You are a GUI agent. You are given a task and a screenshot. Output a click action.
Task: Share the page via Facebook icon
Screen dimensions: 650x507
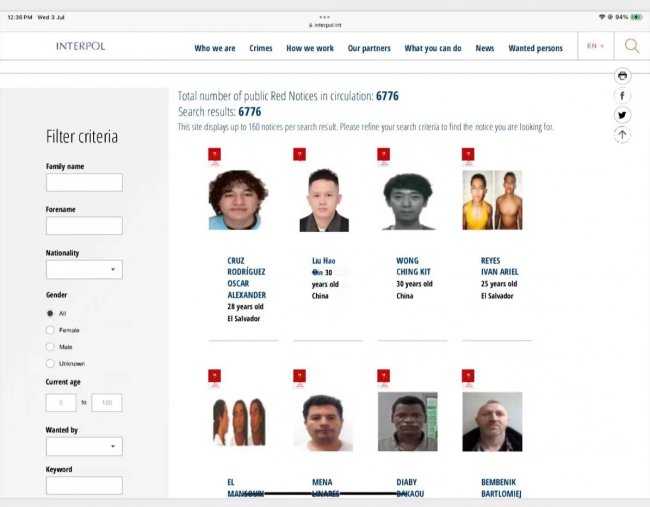pyautogui.click(x=622, y=95)
